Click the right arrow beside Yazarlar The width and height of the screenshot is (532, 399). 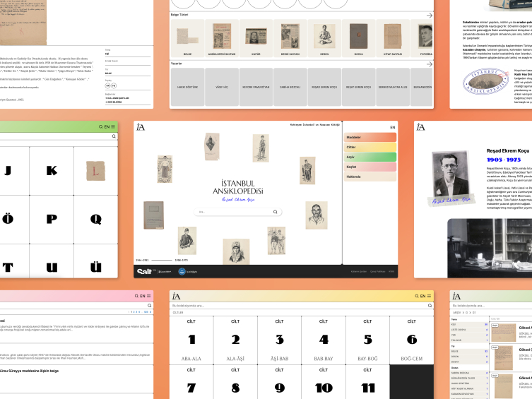coord(428,64)
